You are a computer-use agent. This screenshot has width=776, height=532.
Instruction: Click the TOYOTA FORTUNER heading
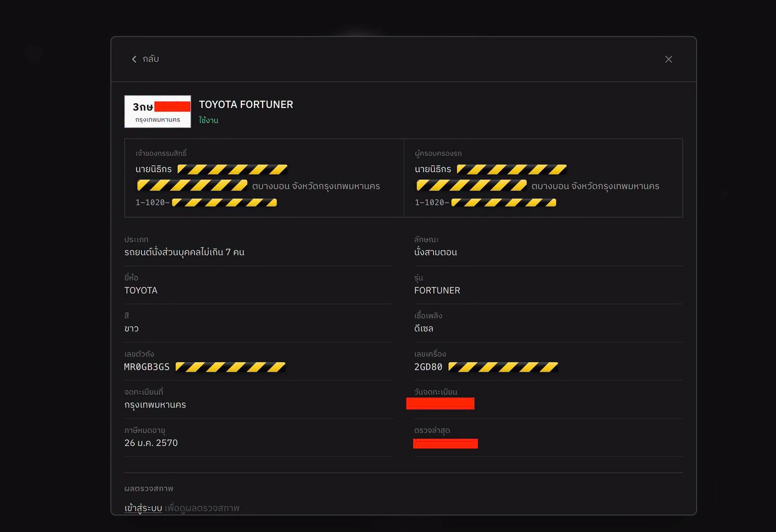coord(246,105)
